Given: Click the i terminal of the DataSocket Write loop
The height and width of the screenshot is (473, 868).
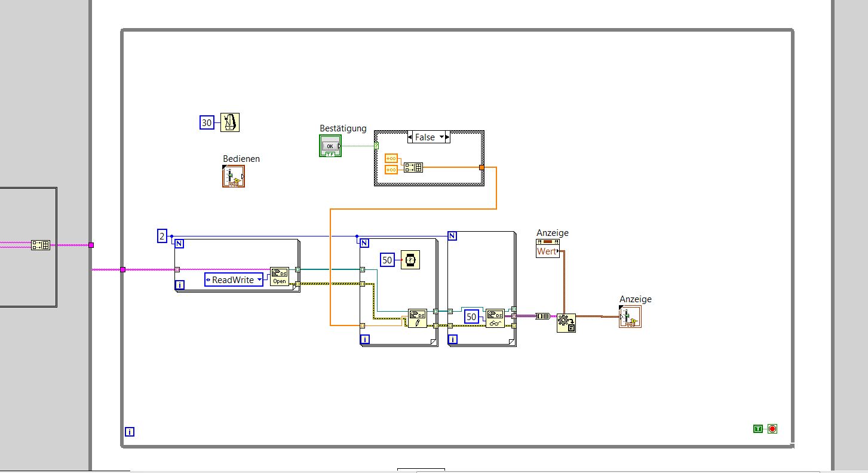Looking at the screenshot, I should coord(365,339).
